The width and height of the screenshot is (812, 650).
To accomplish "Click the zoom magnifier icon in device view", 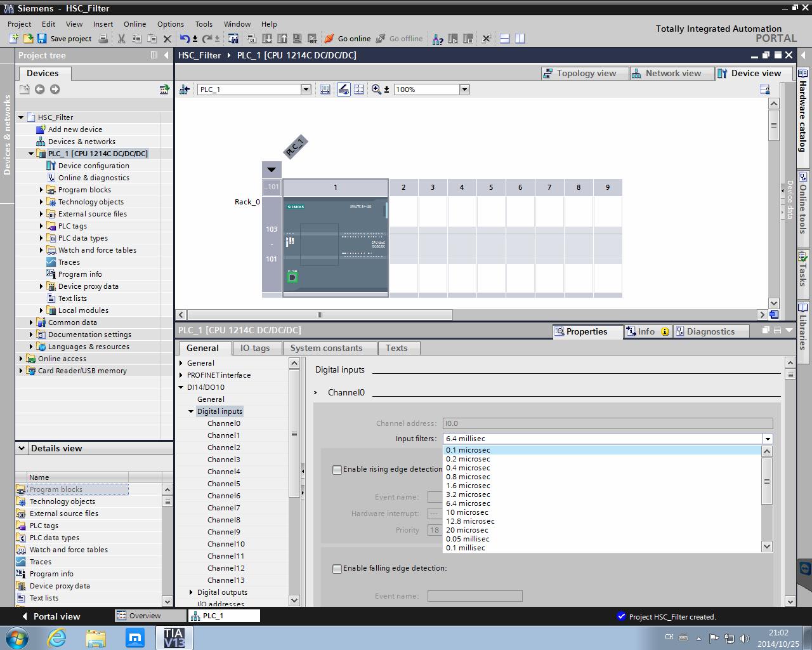I will point(377,90).
